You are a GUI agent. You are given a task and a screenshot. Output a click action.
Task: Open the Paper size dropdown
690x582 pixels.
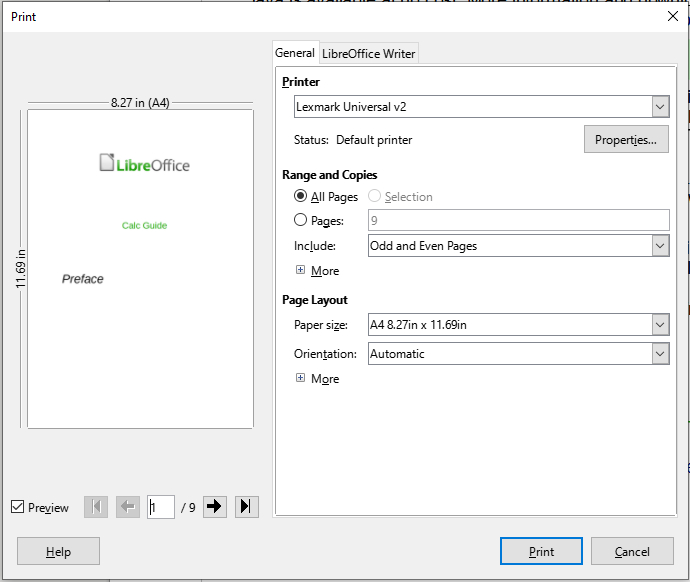point(518,325)
